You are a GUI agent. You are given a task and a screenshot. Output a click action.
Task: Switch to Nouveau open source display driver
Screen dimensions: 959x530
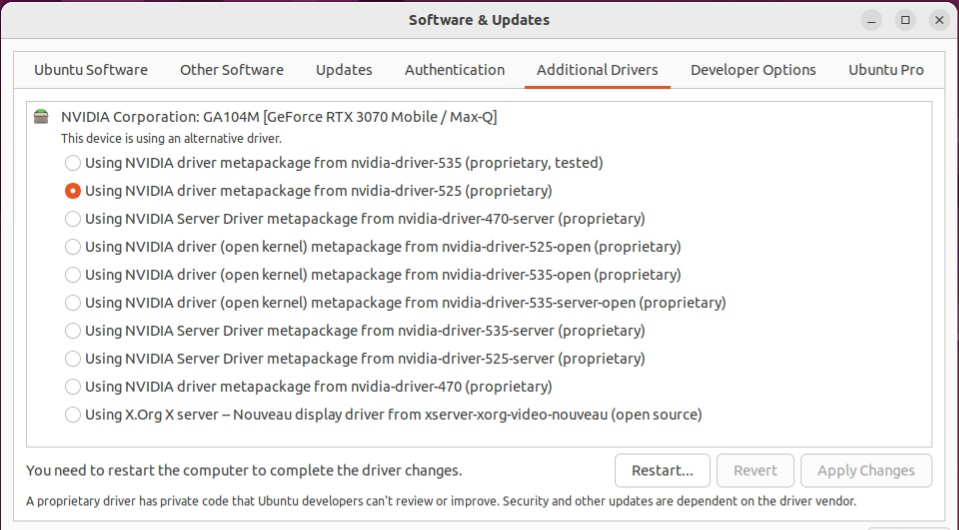click(x=72, y=415)
